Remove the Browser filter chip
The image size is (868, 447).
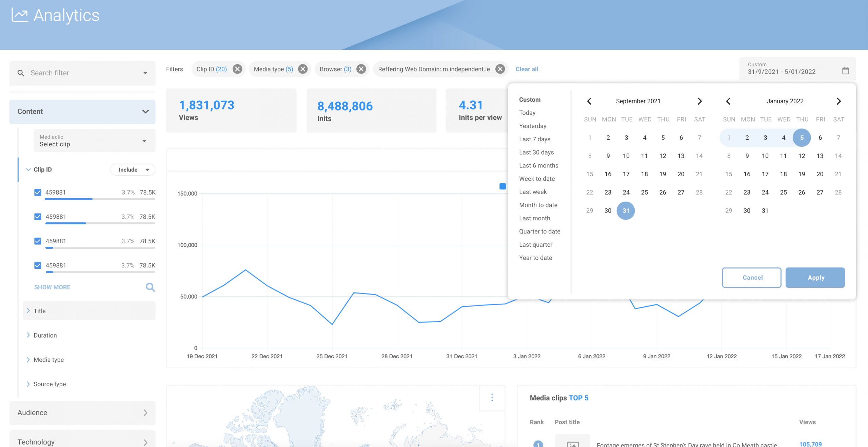(x=361, y=69)
